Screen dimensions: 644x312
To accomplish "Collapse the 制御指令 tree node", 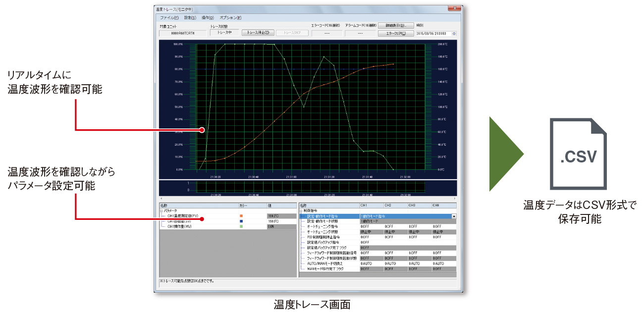I will pos(302,210).
